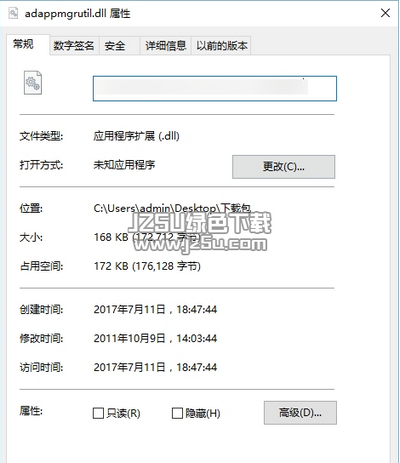The image size is (400, 463).
Task: Click the DLL file icon in the title bar
Action: [x=13, y=13]
